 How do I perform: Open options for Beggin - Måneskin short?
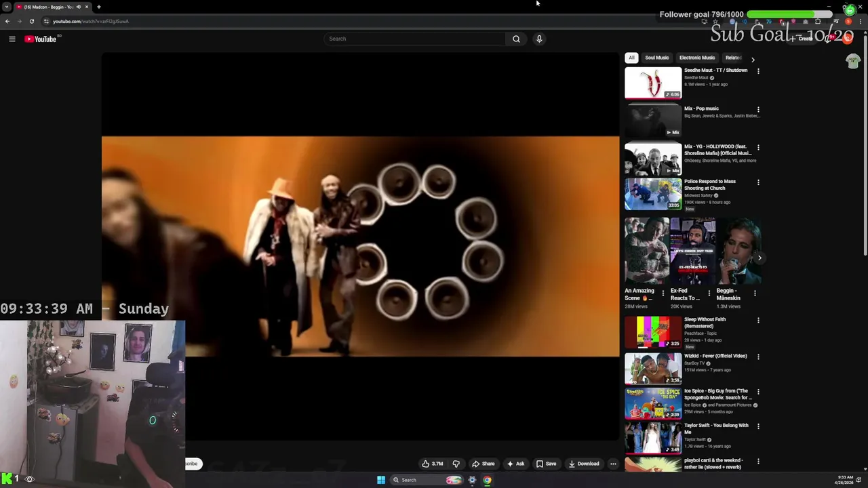pyautogui.click(x=755, y=293)
